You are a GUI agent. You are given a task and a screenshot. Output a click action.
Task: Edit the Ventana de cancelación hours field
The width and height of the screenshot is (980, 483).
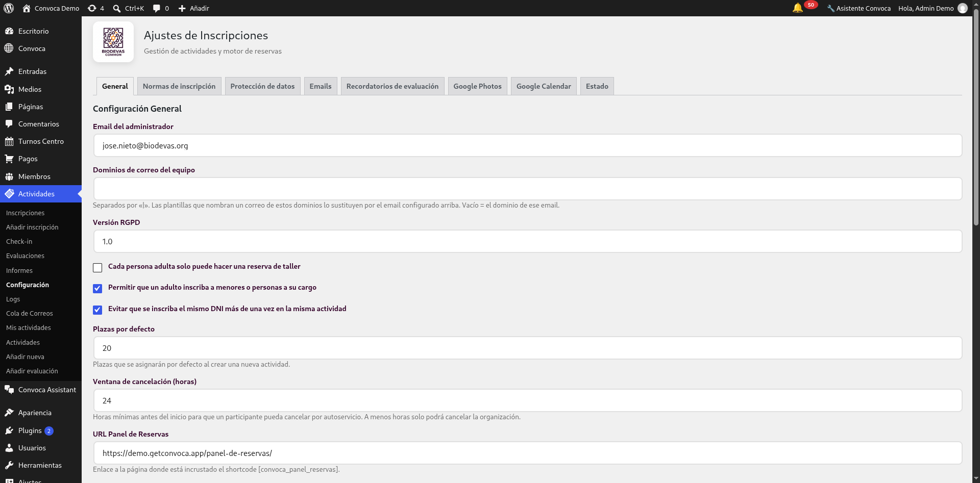tap(528, 401)
